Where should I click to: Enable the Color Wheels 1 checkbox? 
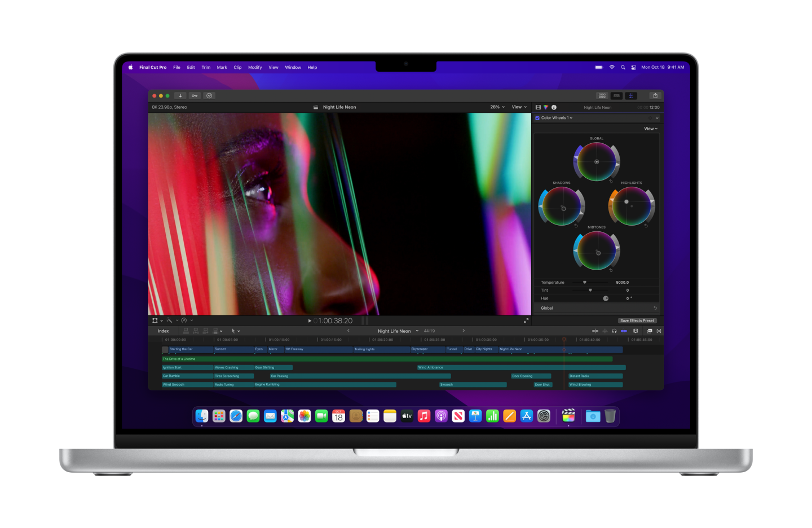pyautogui.click(x=537, y=118)
